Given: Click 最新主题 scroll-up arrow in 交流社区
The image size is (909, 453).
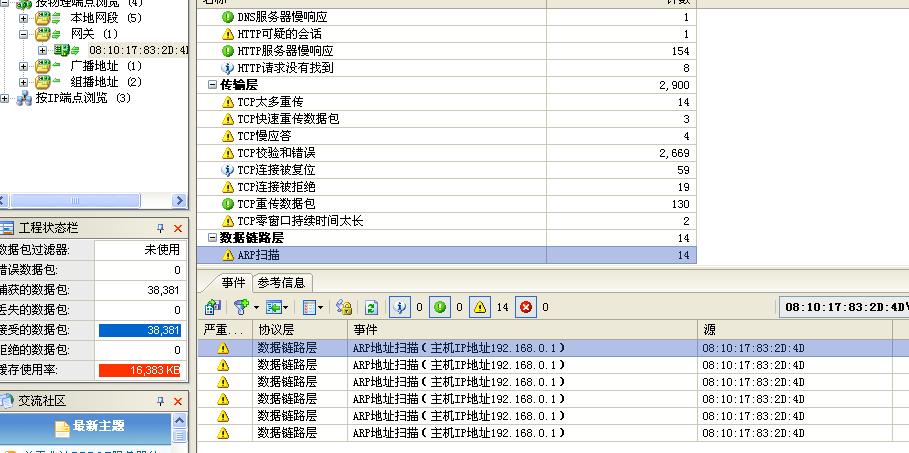Looking at the screenshot, I should (x=179, y=420).
